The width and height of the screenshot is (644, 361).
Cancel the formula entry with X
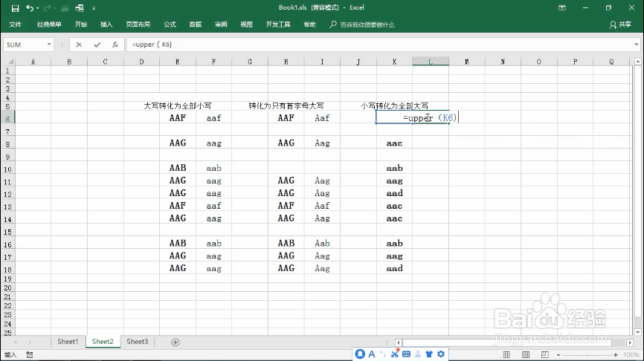[x=79, y=45]
